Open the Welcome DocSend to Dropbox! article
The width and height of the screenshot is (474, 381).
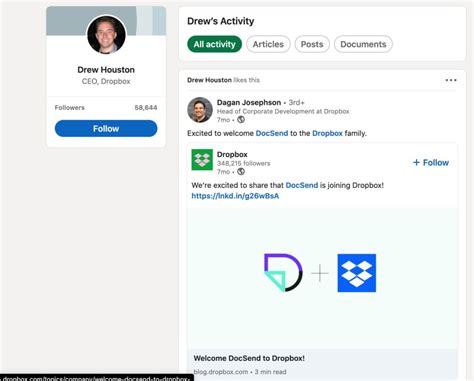click(249, 358)
